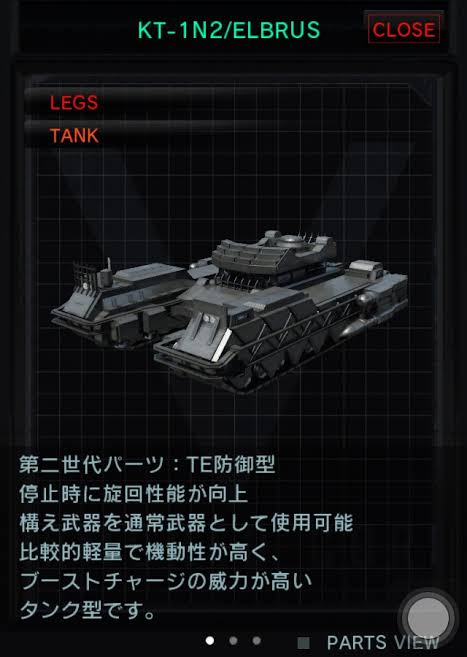Close the KT-1N2/ELBRUS part details panel
This screenshot has width=467, height=657.
404,29
